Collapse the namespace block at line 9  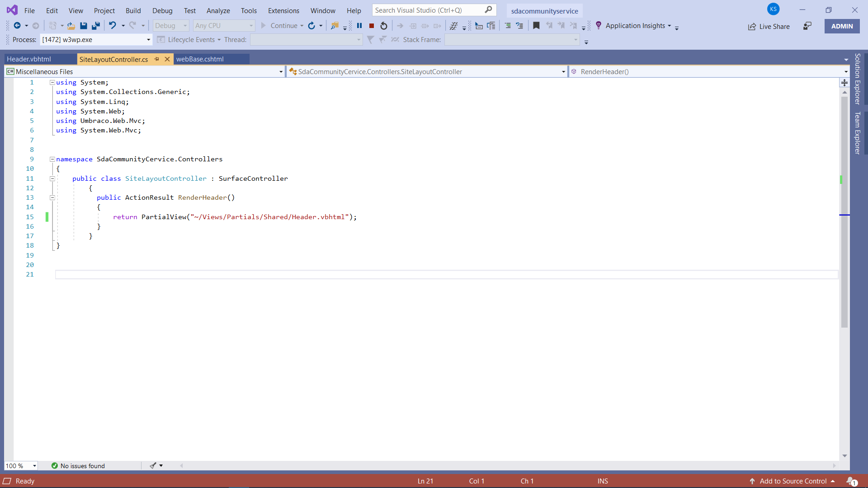tap(52, 160)
